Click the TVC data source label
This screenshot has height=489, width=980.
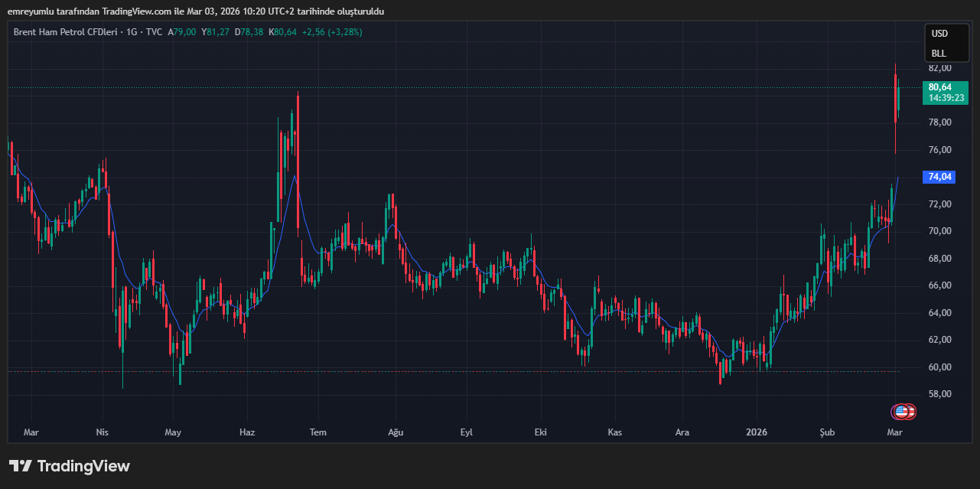click(x=154, y=32)
